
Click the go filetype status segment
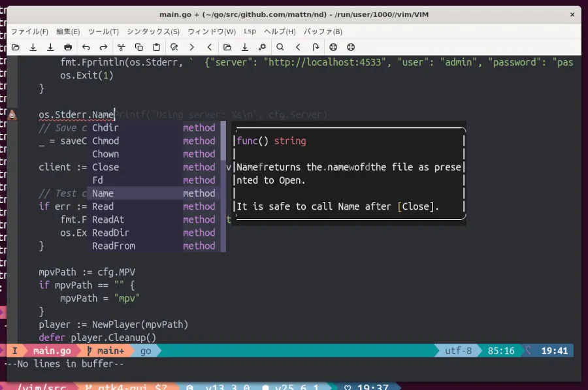tap(146, 351)
